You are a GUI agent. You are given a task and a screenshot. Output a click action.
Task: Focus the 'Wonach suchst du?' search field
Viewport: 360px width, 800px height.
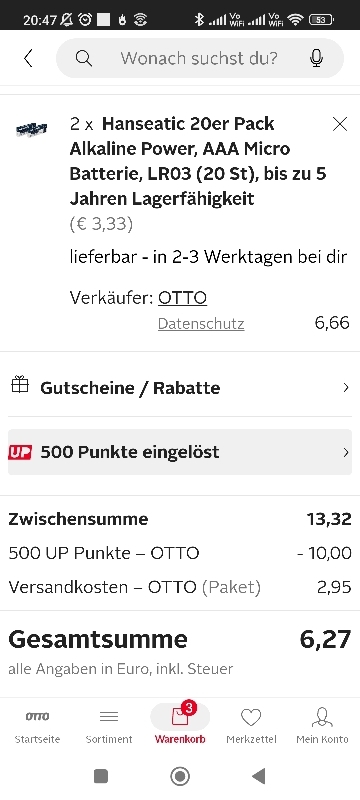(200, 58)
